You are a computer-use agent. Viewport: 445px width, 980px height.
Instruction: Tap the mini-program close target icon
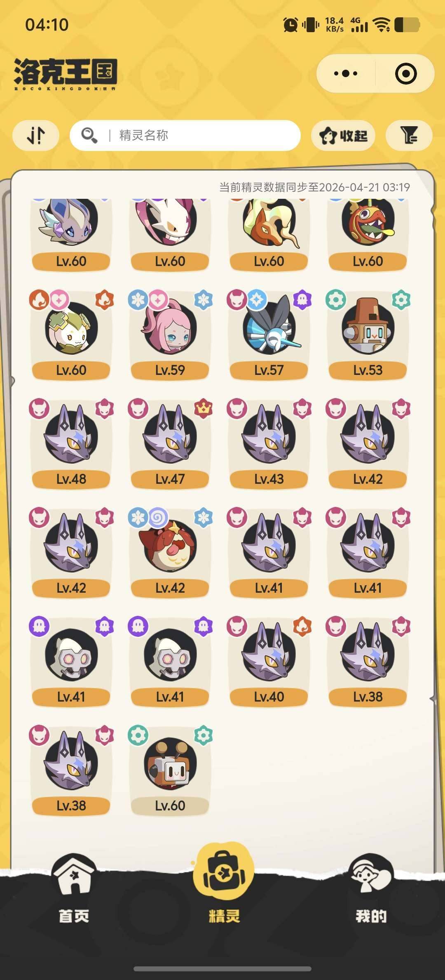click(406, 74)
